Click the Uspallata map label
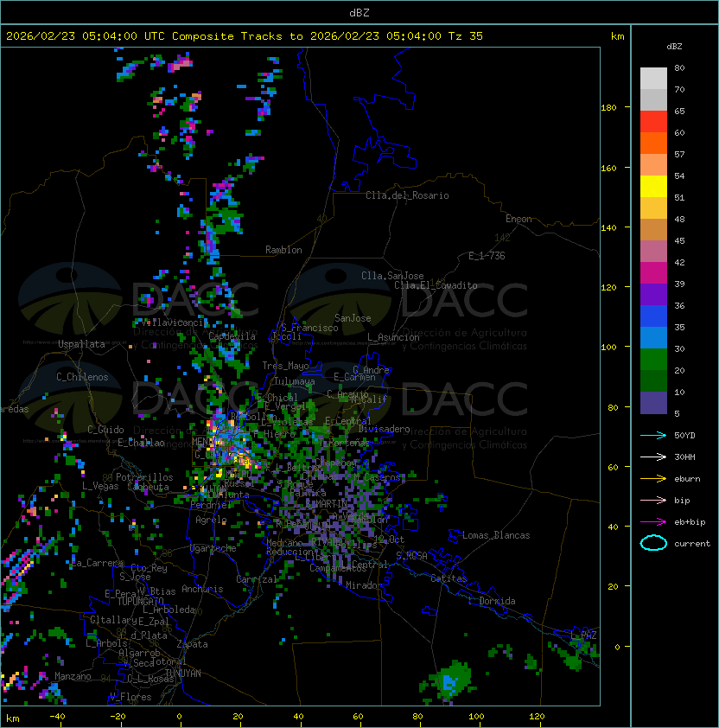This screenshot has width=719, height=728. click(81, 344)
